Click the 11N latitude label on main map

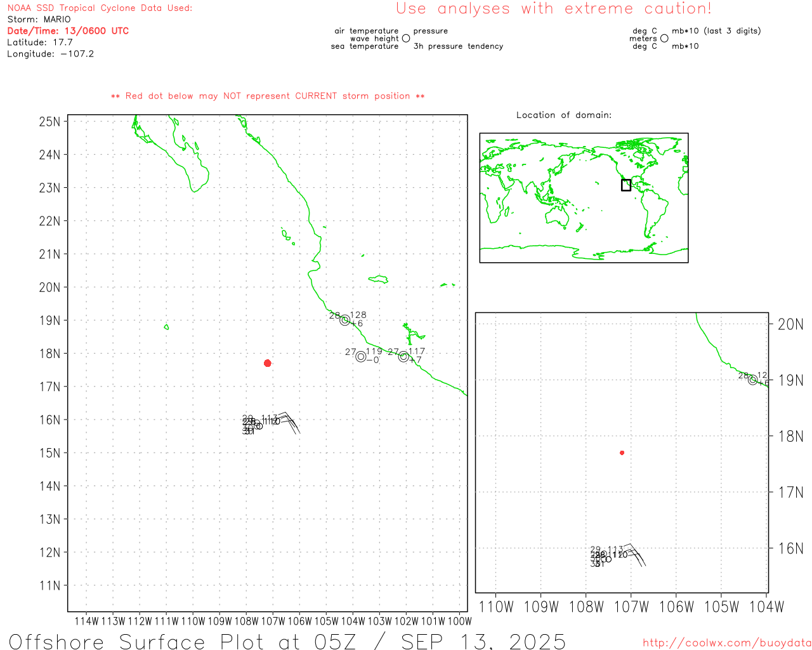tap(49, 585)
